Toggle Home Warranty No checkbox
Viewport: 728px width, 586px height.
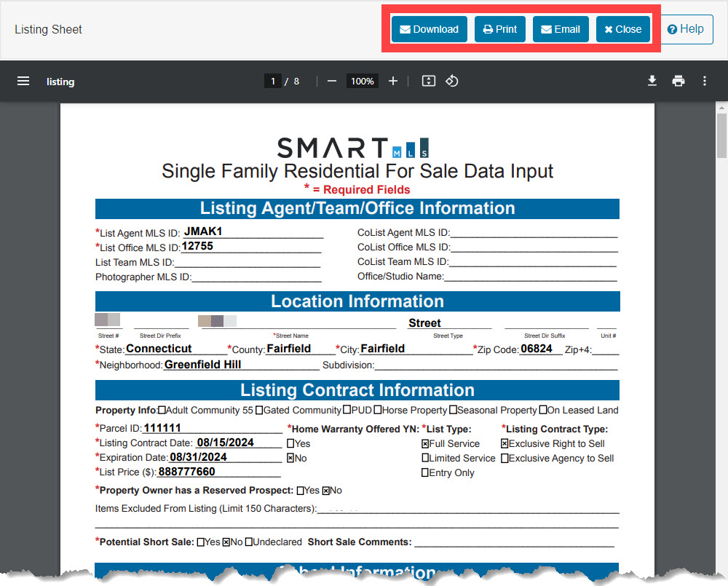point(290,459)
